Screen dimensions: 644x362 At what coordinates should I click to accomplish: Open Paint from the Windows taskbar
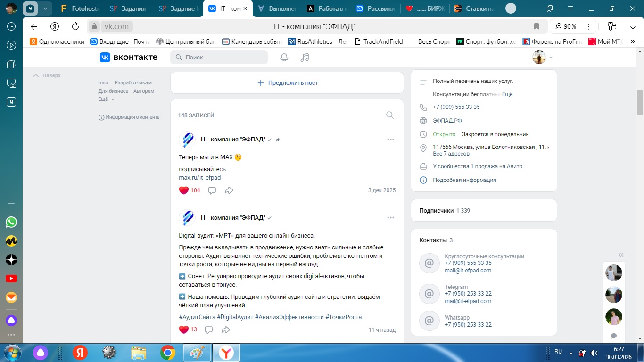(197, 352)
